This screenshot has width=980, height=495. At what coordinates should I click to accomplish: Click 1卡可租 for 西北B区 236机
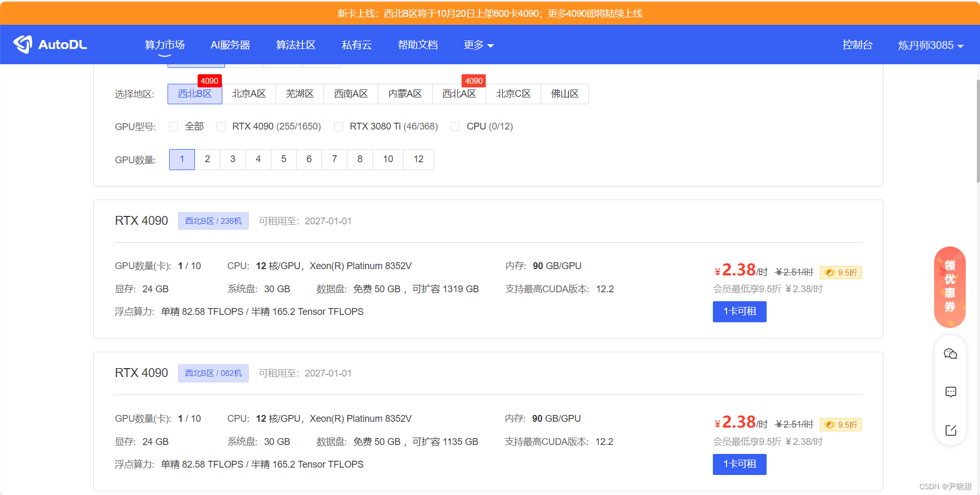pos(740,312)
